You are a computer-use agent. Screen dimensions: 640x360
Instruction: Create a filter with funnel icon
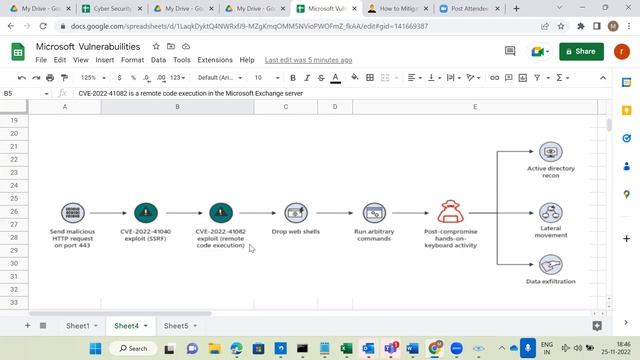(x=537, y=78)
